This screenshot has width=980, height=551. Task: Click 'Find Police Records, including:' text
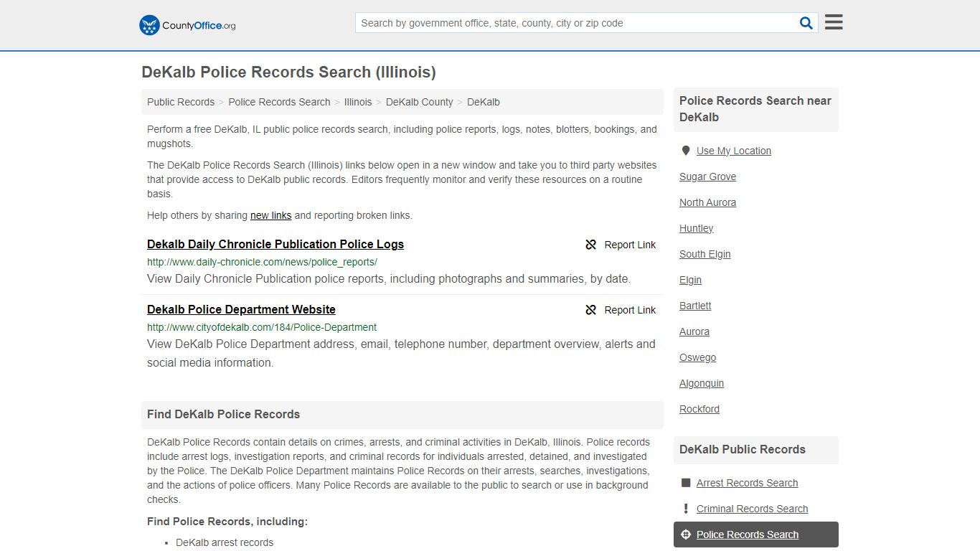click(227, 522)
